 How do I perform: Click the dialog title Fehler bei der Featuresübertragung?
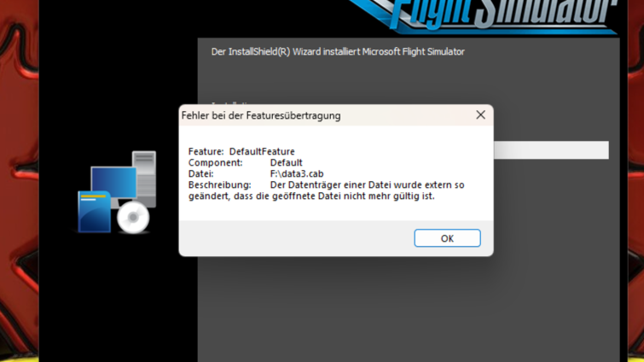pyautogui.click(x=261, y=115)
